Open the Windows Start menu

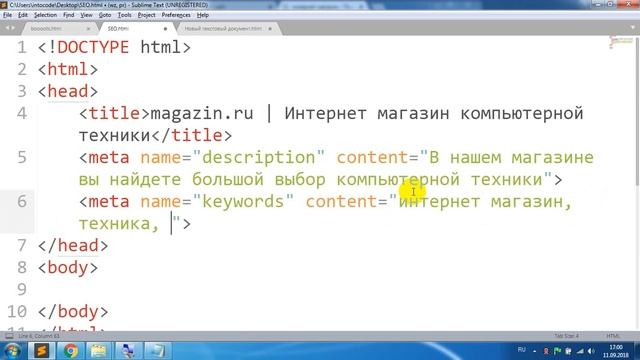tap(12, 351)
